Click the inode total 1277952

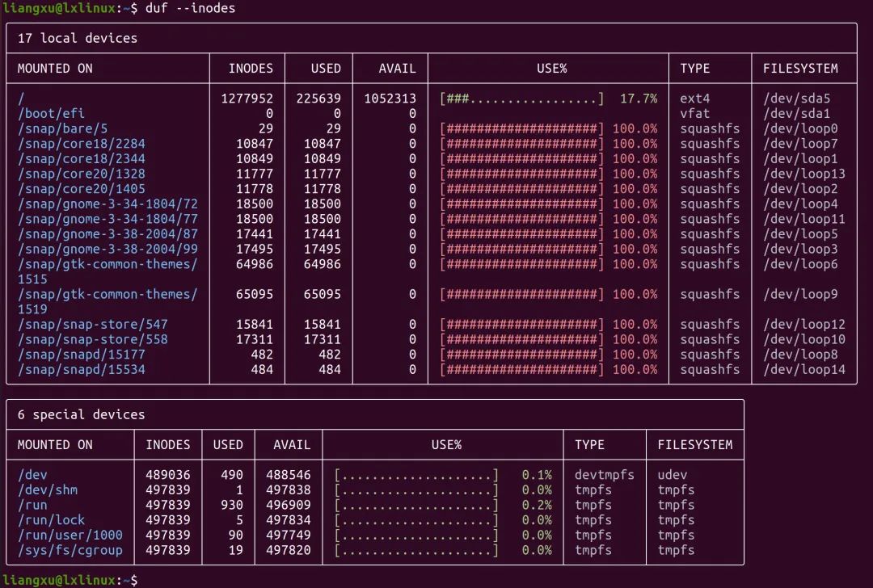coord(247,99)
